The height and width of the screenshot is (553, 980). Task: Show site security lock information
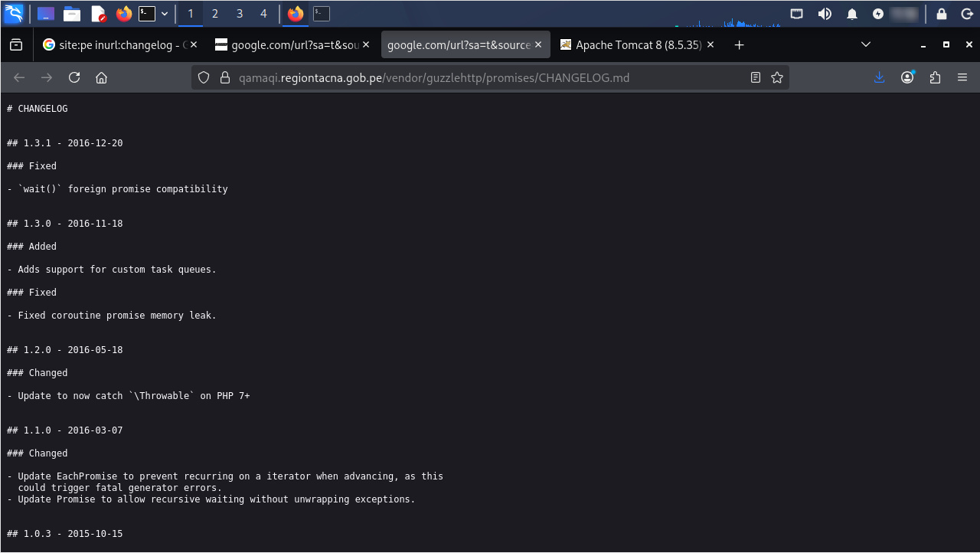(x=224, y=77)
